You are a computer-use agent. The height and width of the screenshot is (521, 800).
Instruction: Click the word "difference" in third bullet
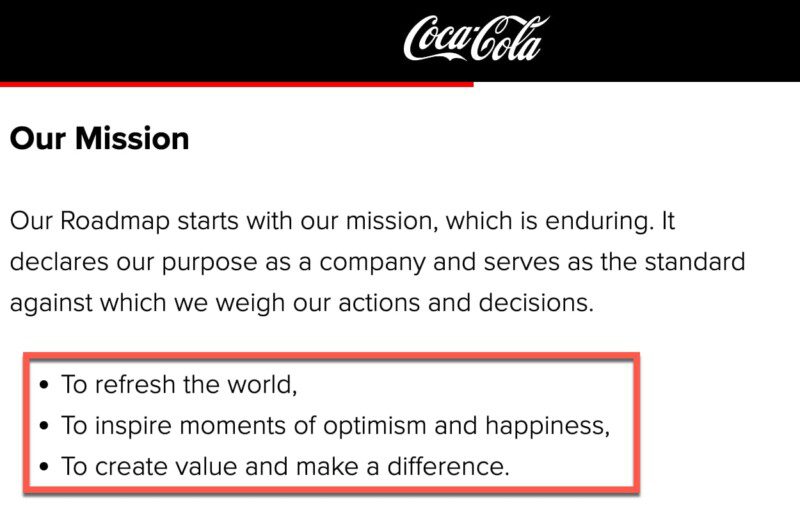[454, 466]
